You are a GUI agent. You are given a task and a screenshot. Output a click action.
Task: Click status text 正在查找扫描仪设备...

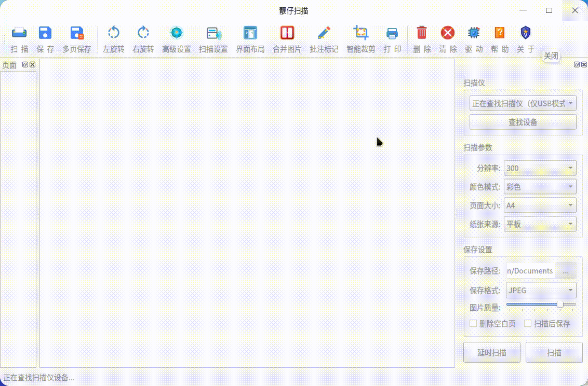[x=38, y=377]
